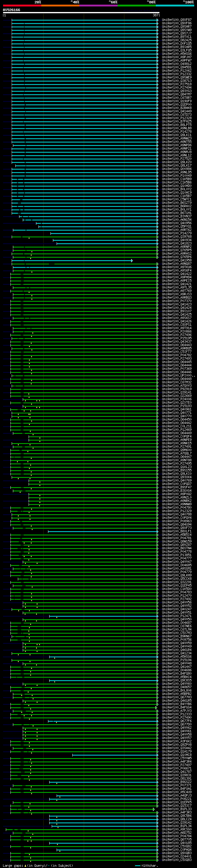Select the UniRef100_A9RNP2 label
The height and width of the screenshot is (868, 197).
tap(177, 247)
